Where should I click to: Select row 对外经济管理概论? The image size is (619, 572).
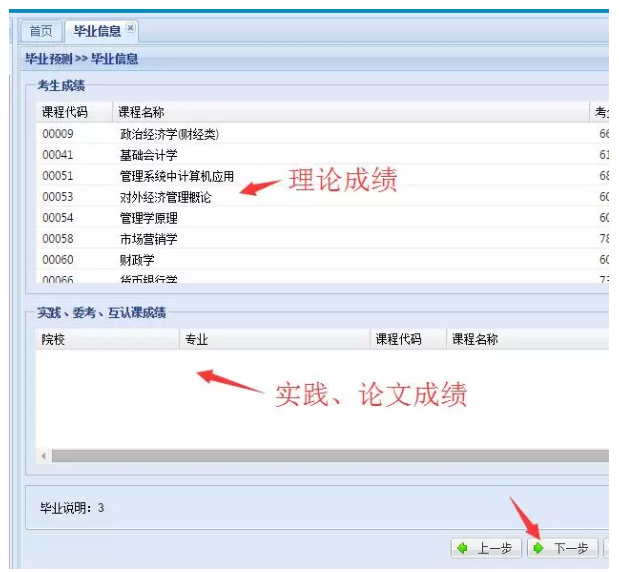coord(322,197)
